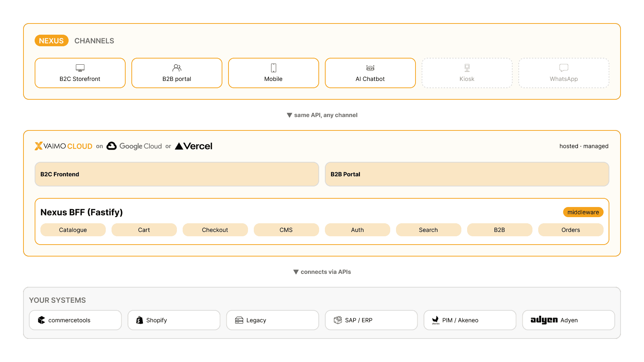This screenshot has width=644, height=362.
Task: Open the Search module pill
Action: [x=428, y=230]
